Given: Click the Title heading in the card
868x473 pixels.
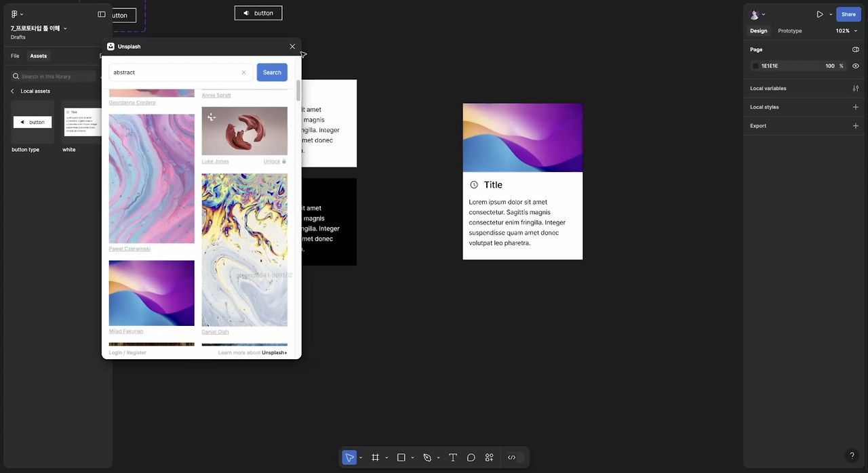Looking at the screenshot, I should (x=493, y=184).
